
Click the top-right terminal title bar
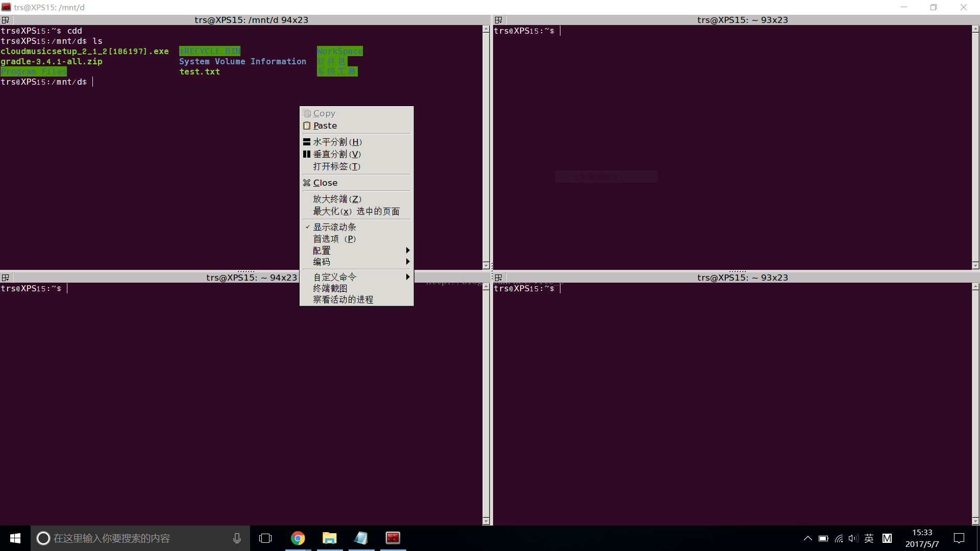[743, 20]
